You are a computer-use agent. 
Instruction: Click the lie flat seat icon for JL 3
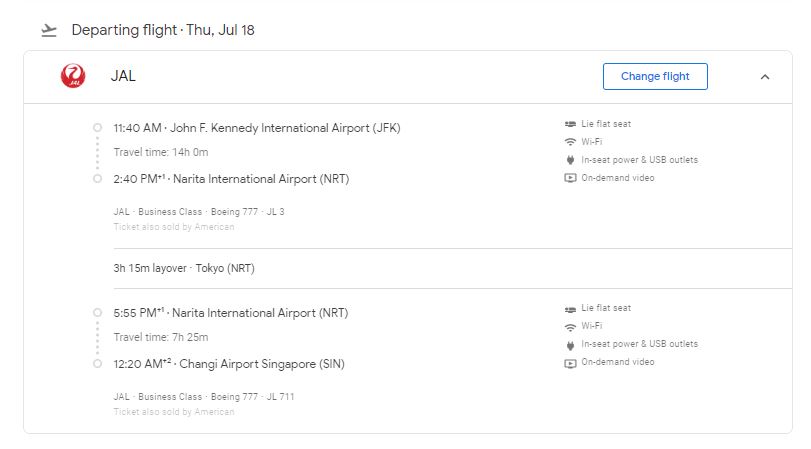tap(570, 124)
